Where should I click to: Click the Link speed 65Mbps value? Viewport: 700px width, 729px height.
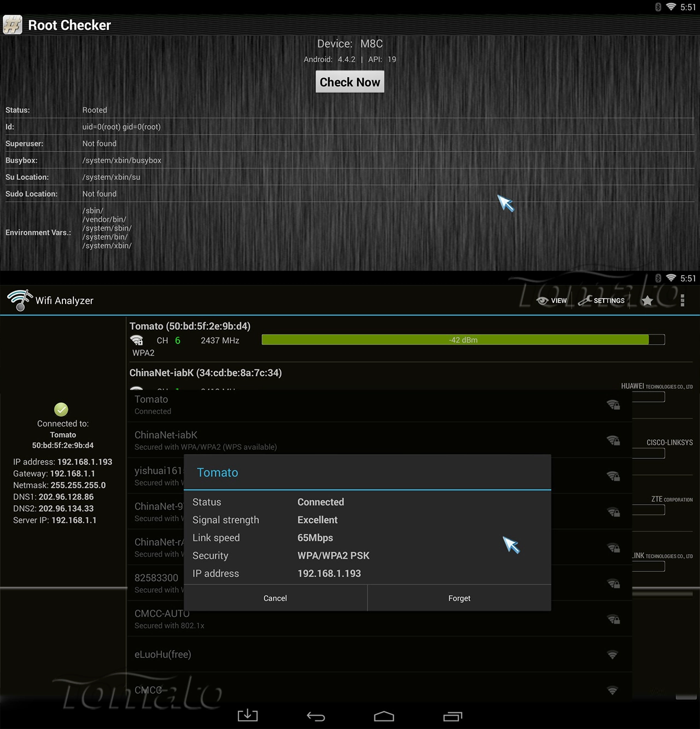click(315, 538)
